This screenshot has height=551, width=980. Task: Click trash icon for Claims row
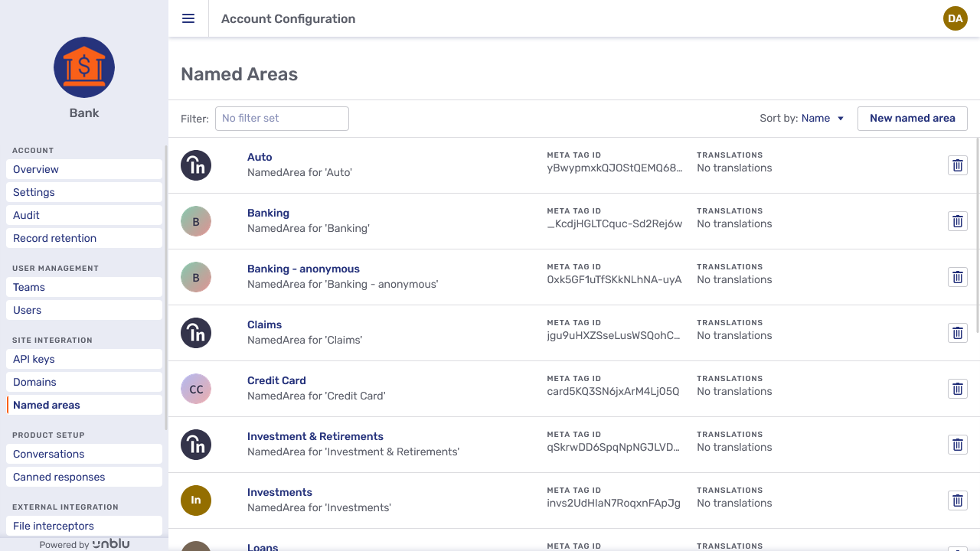click(x=957, y=333)
